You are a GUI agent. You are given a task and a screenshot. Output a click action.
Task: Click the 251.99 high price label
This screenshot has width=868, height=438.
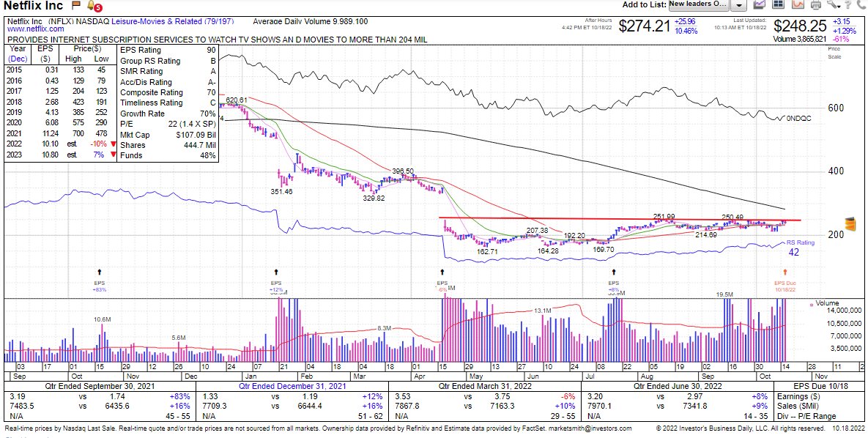click(664, 217)
